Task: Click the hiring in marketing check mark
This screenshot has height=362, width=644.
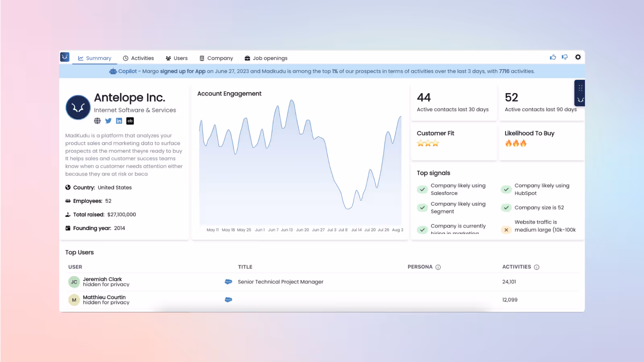Action: [422, 230]
